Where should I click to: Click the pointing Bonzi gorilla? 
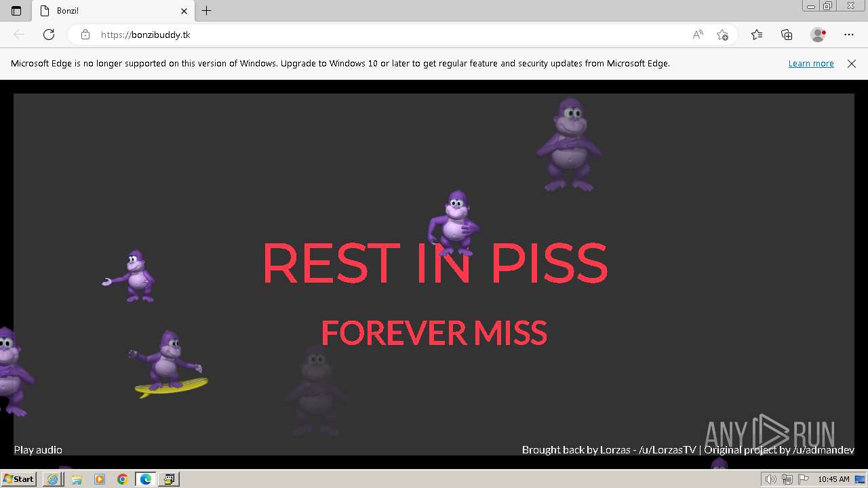(130, 276)
